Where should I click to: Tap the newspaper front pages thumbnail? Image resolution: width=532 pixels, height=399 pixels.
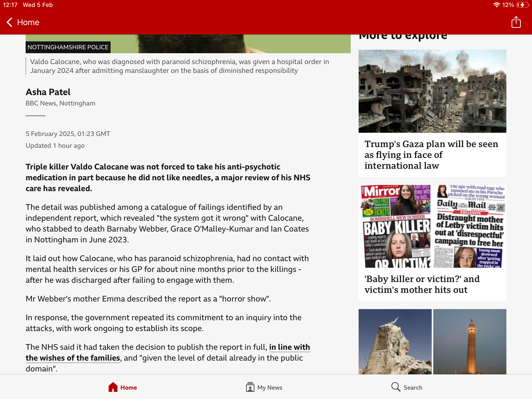tap(432, 226)
